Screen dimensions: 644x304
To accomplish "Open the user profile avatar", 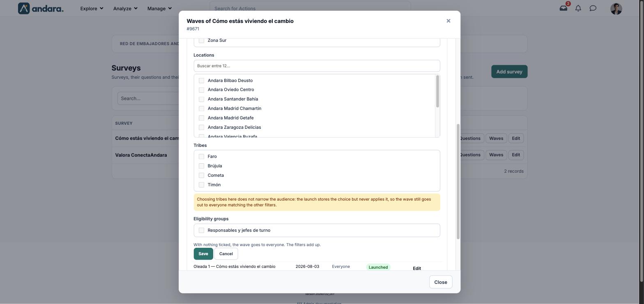I will coord(616,9).
